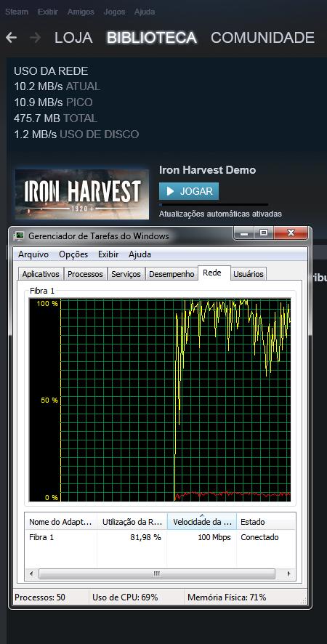Click the Conectado status cell

tap(259, 537)
